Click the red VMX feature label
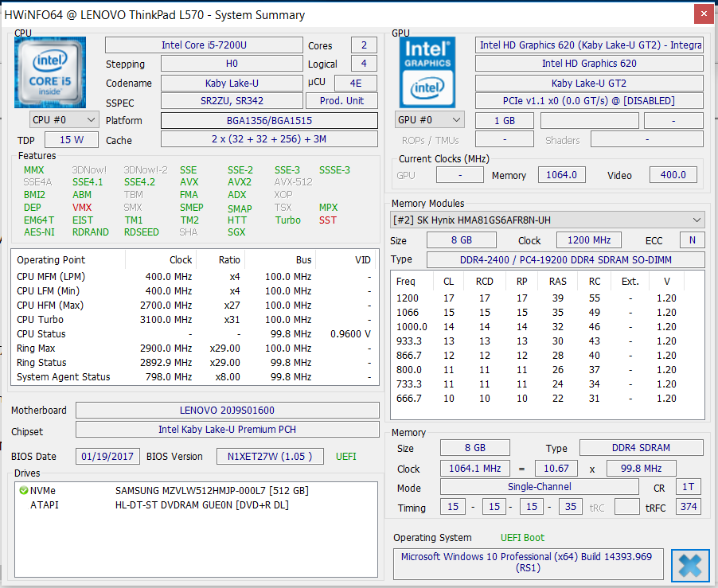718x588 pixels. coord(82,208)
